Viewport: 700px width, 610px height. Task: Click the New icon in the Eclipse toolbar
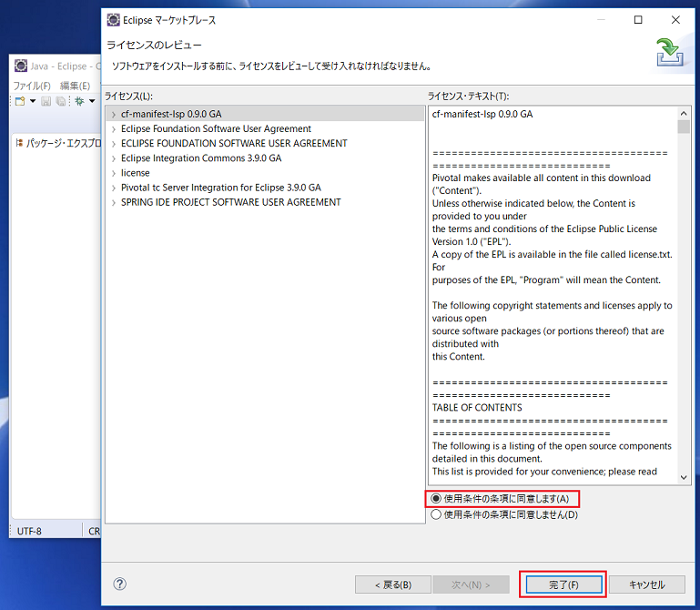[x=20, y=101]
